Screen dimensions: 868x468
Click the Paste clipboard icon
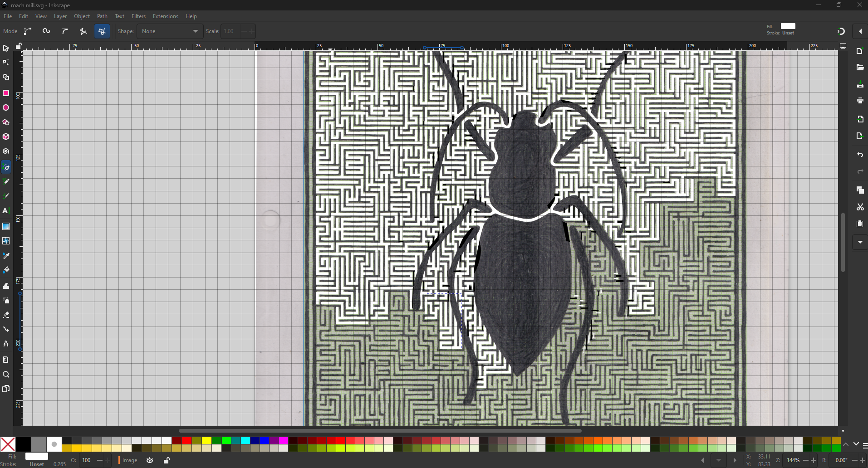[x=860, y=224]
